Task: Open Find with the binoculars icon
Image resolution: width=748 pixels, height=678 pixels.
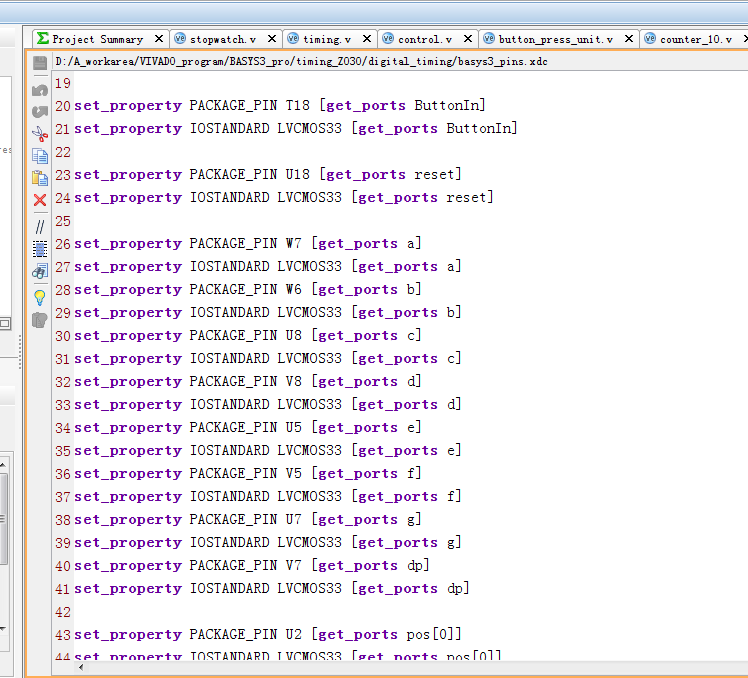Action: [40, 271]
